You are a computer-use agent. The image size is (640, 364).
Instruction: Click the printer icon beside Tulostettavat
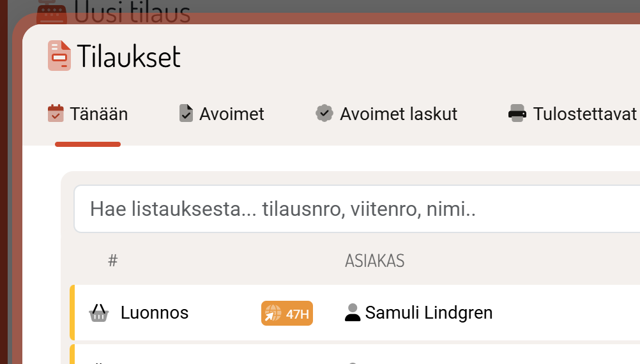tap(517, 114)
